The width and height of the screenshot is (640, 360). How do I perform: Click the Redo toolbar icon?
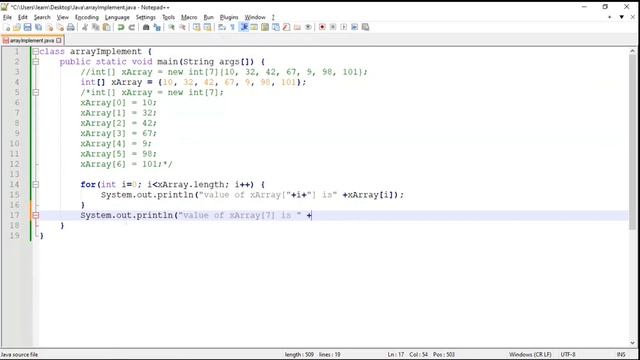[131, 27]
